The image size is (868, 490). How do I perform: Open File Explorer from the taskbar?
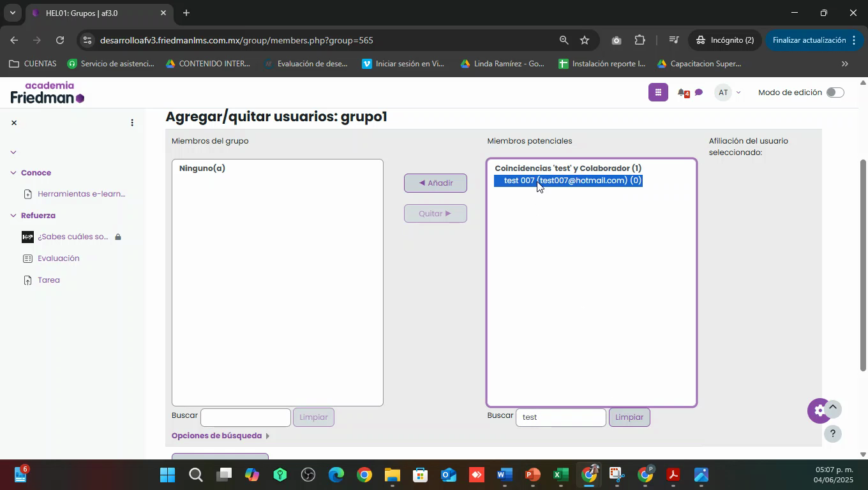392,475
